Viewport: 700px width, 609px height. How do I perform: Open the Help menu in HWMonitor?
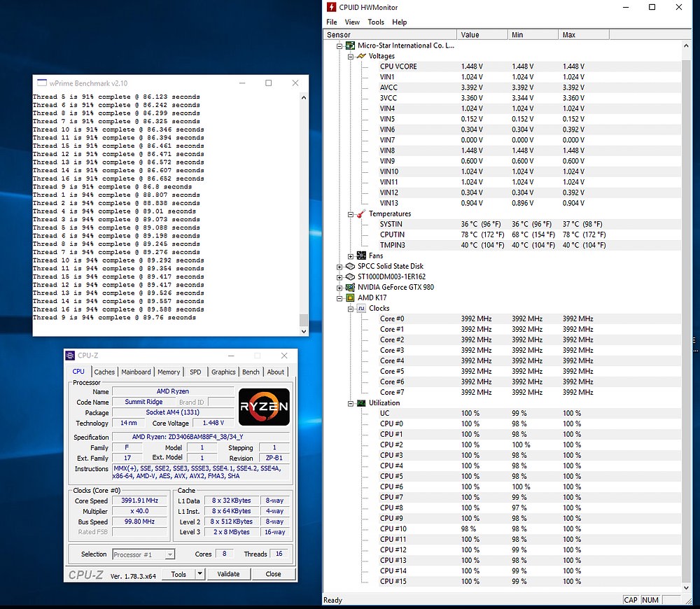(400, 22)
